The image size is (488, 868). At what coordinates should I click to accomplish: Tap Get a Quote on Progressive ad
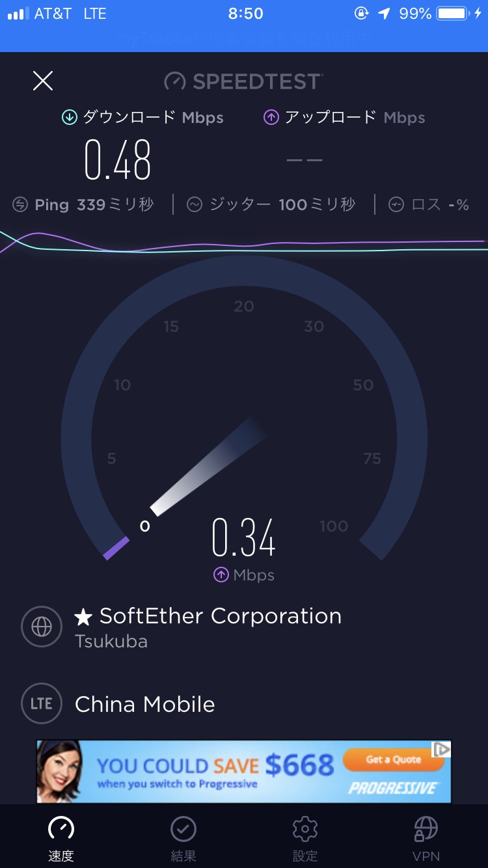point(393,760)
